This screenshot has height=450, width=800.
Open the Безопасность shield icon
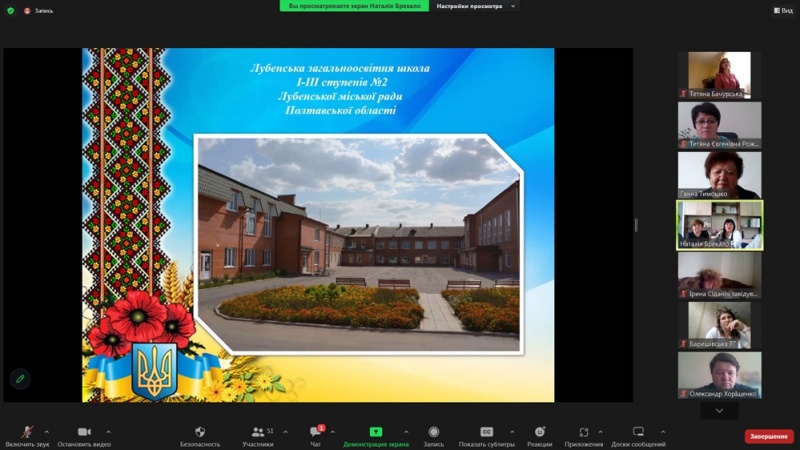200,432
